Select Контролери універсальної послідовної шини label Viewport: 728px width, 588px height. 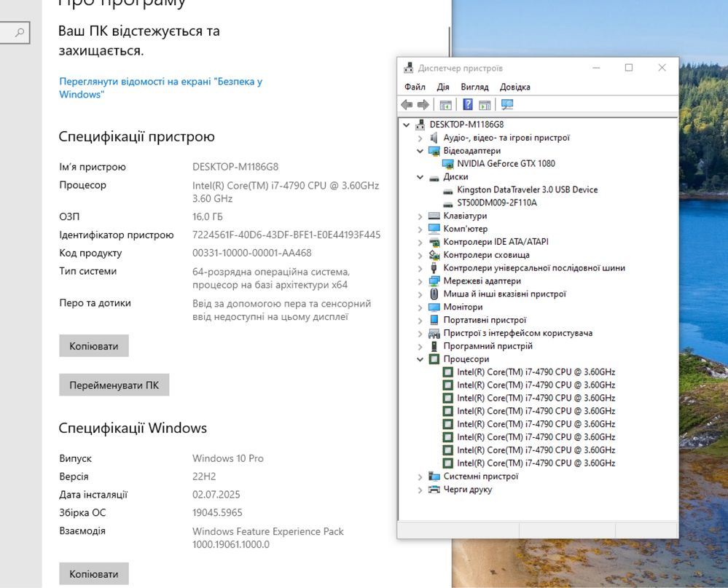click(534, 268)
